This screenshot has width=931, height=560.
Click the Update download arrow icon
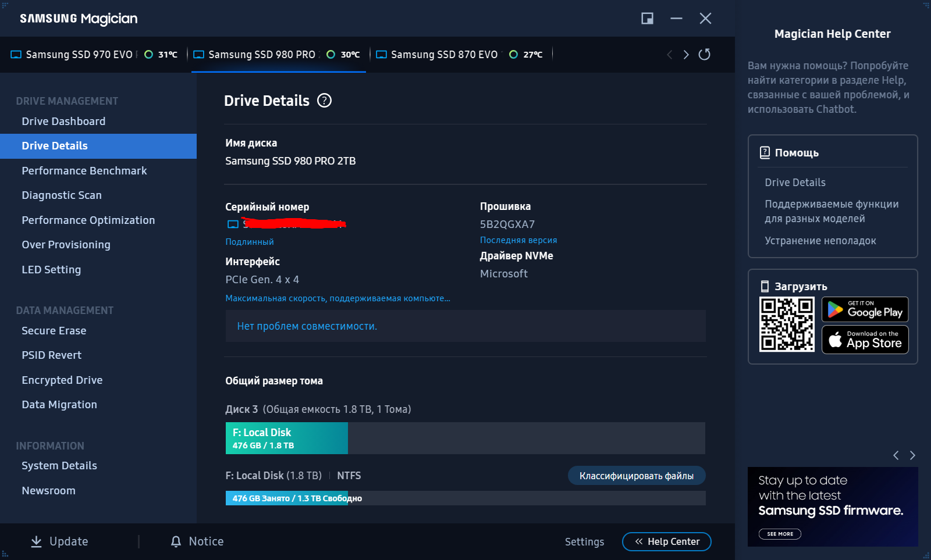pos(36,541)
